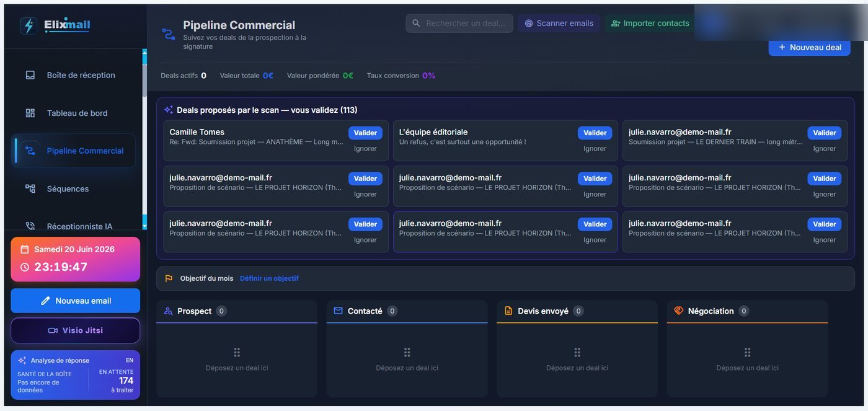Click the Prospect column person icon
The width and height of the screenshot is (868, 411).
pyautogui.click(x=168, y=311)
